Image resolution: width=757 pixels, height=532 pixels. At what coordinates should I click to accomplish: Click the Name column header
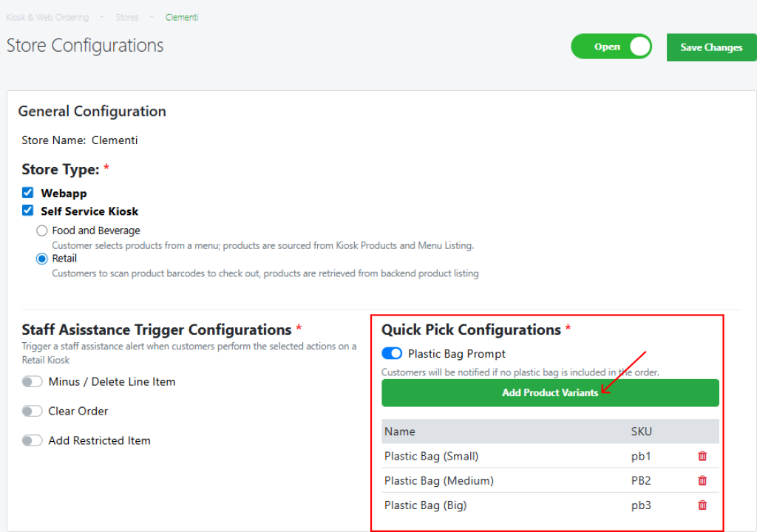tap(400, 432)
